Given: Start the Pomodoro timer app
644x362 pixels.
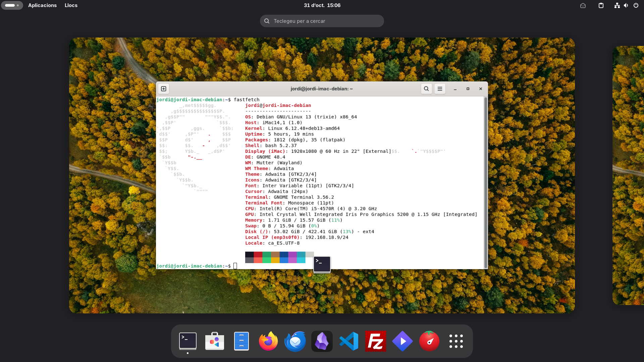Looking at the screenshot, I should click(429, 341).
